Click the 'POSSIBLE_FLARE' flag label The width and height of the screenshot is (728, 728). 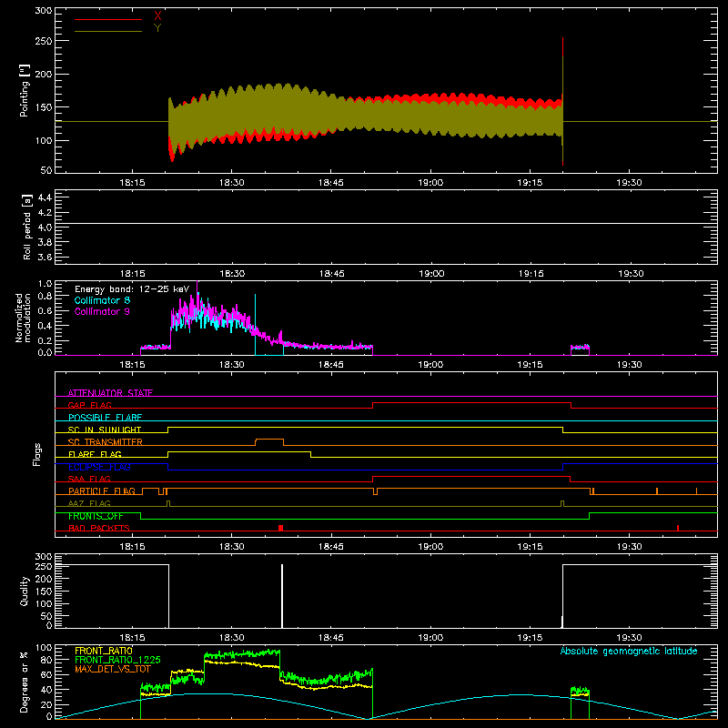click(105, 418)
